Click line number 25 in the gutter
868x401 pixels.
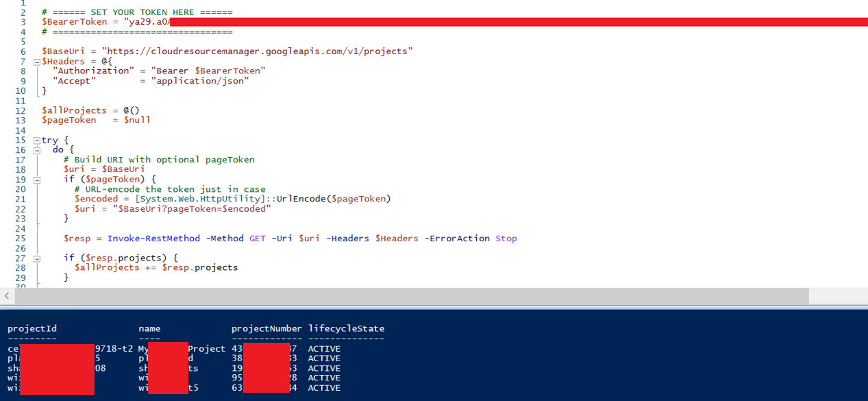tap(20, 239)
